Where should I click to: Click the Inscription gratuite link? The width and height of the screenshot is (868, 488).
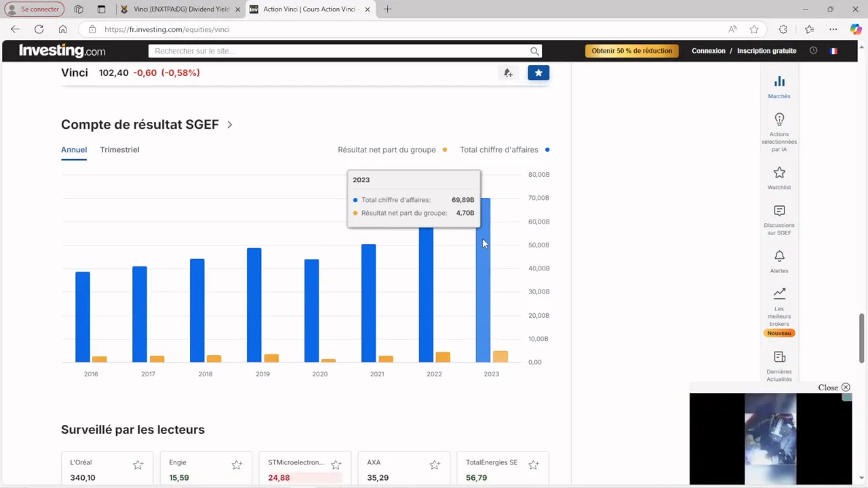pyautogui.click(x=767, y=51)
